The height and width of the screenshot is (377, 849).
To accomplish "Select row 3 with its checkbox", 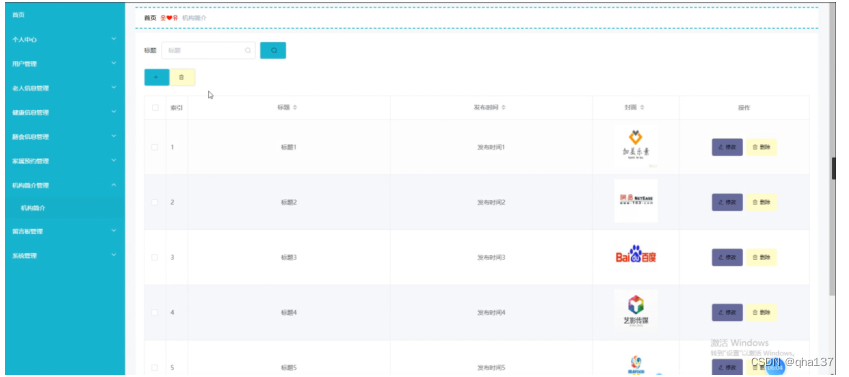I will click(155, 257).
